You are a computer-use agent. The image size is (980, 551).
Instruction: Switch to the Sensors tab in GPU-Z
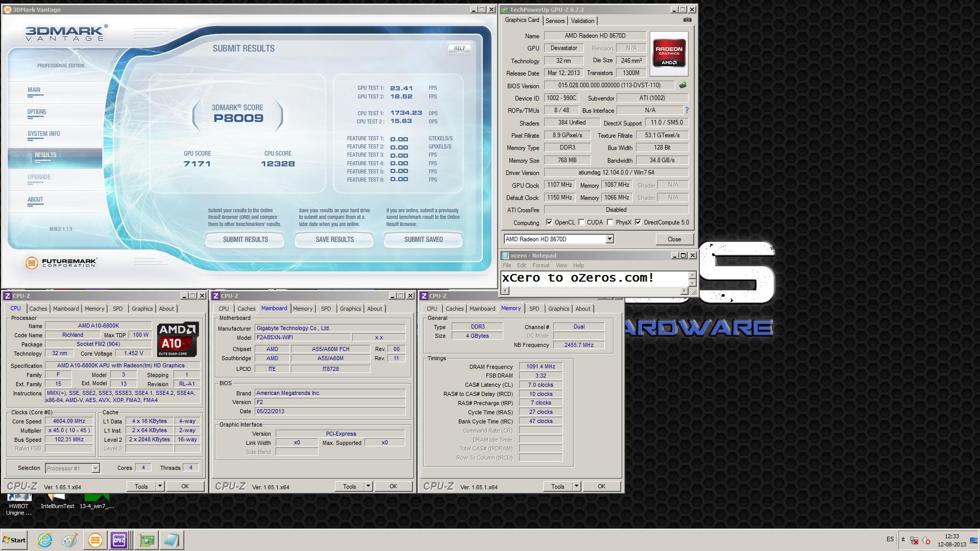(555, 21)
